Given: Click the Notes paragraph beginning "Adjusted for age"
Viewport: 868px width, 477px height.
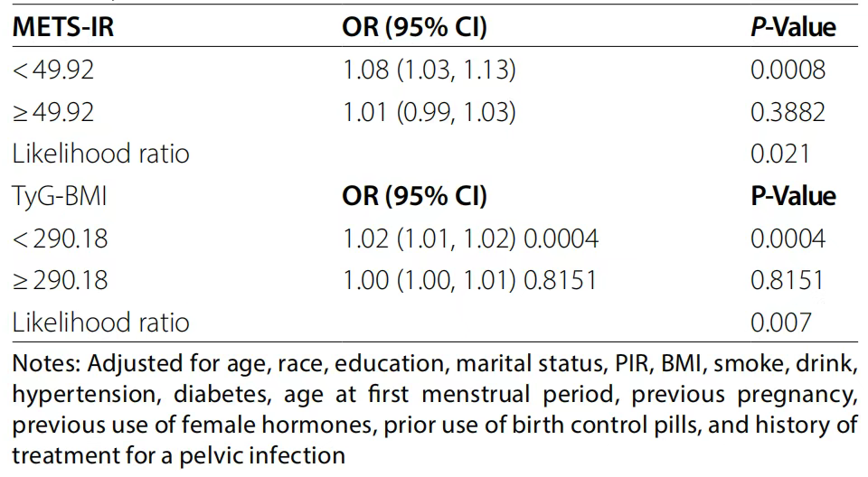Looking at the screenshot, I should (x=435, y=409).
